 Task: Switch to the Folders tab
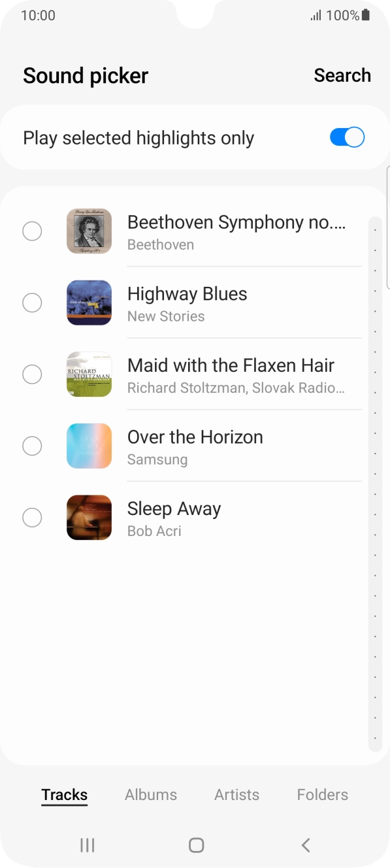click(322, 794)
